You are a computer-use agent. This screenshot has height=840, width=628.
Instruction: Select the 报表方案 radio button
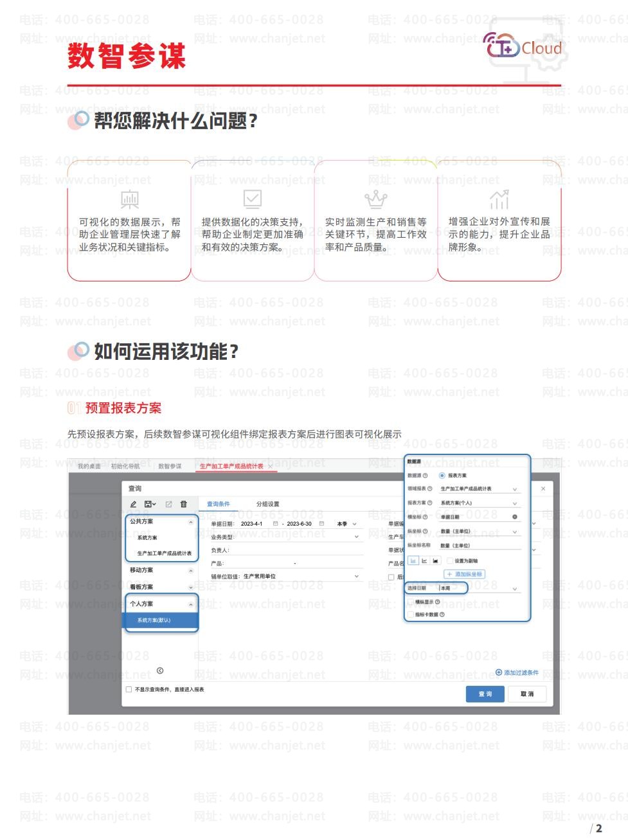click(x=442, y=476)
